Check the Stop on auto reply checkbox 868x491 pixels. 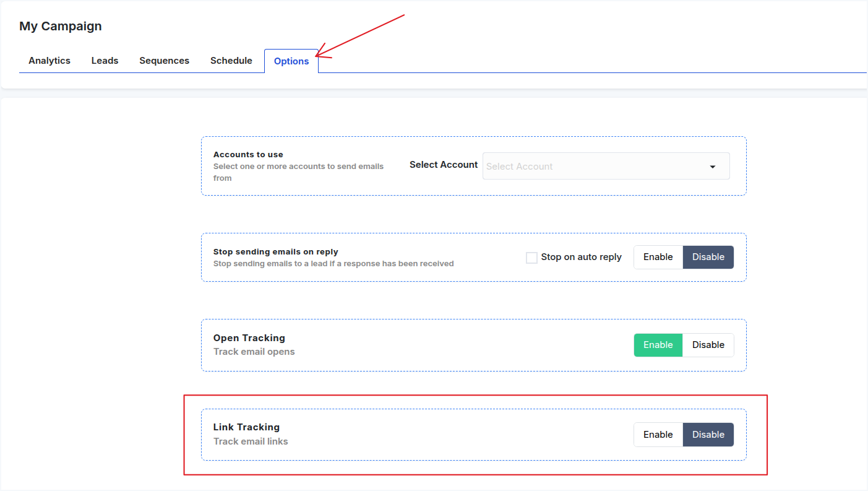(531, 257)
